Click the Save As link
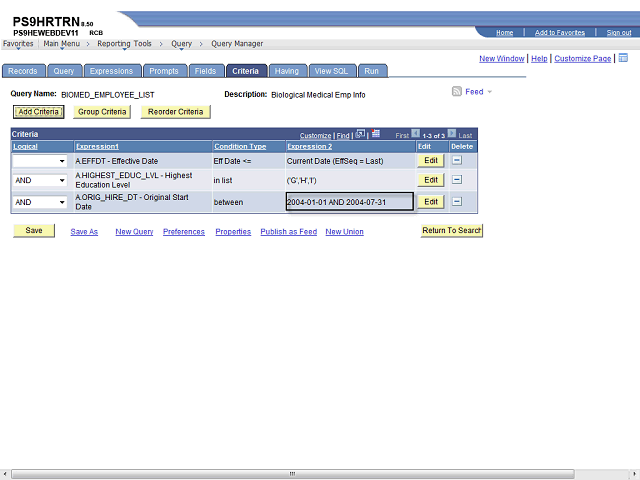Image resolution: width=640 pixels, height=480 pixels. [x=84, y=232]
